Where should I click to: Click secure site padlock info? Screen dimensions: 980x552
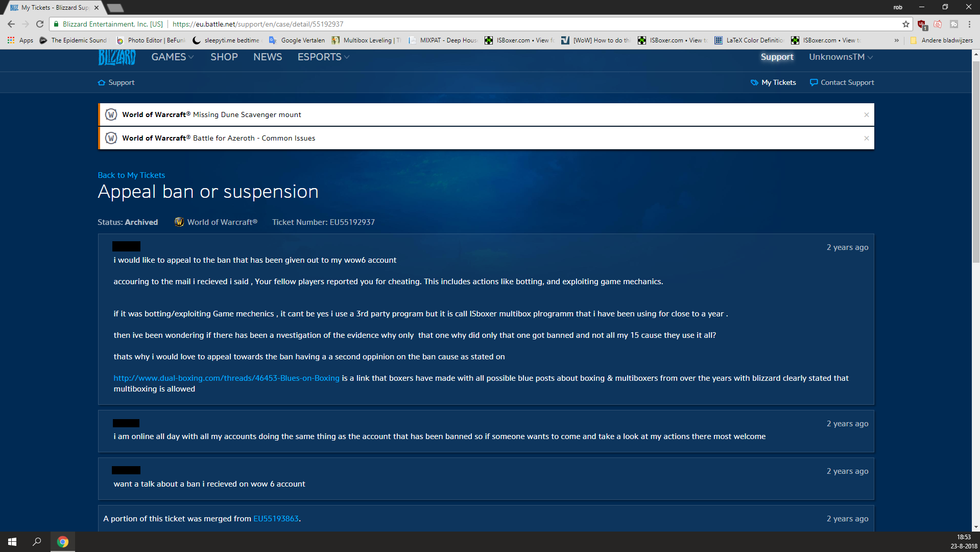click(x=56, y=24)
